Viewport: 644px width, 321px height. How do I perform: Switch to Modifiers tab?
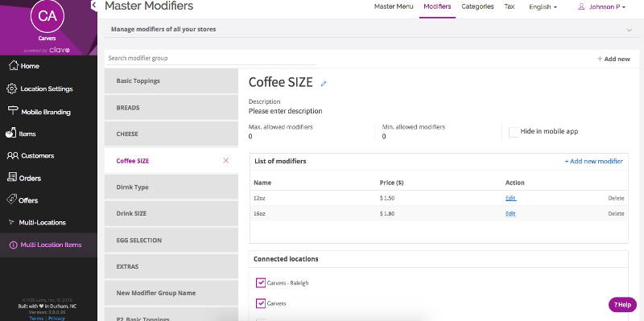(437, 6)
